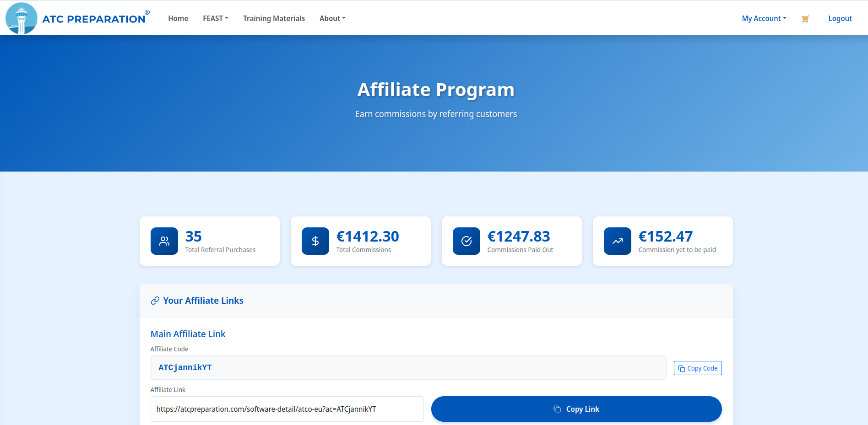Screen dimensions: 868x425
Task: Click the Copy Link button
Action: [x=576, y=409]
